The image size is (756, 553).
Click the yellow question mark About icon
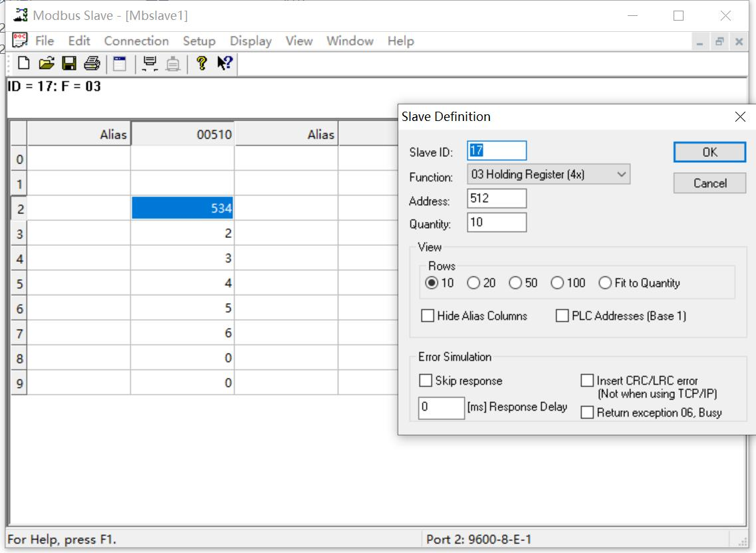click(202, 63)
